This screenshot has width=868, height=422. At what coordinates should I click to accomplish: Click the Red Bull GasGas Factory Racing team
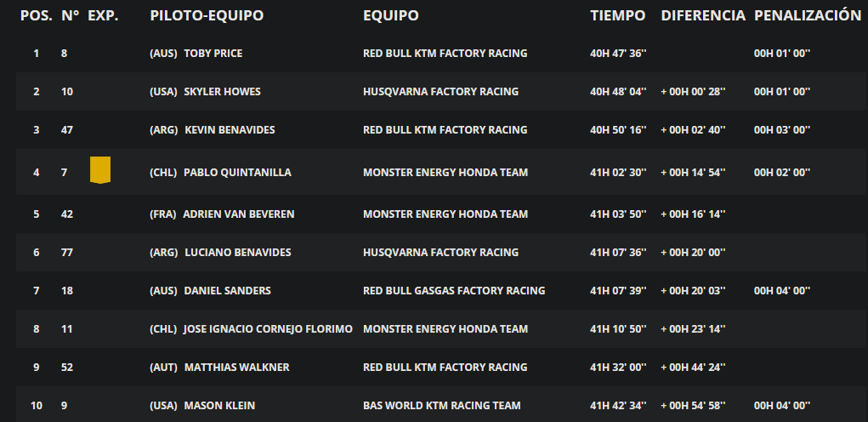454,291
